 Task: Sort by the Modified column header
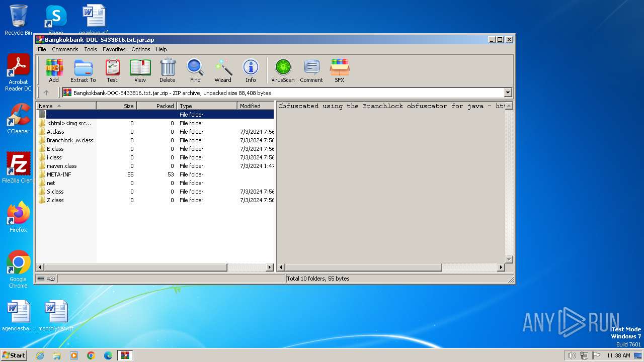[256, 106]
